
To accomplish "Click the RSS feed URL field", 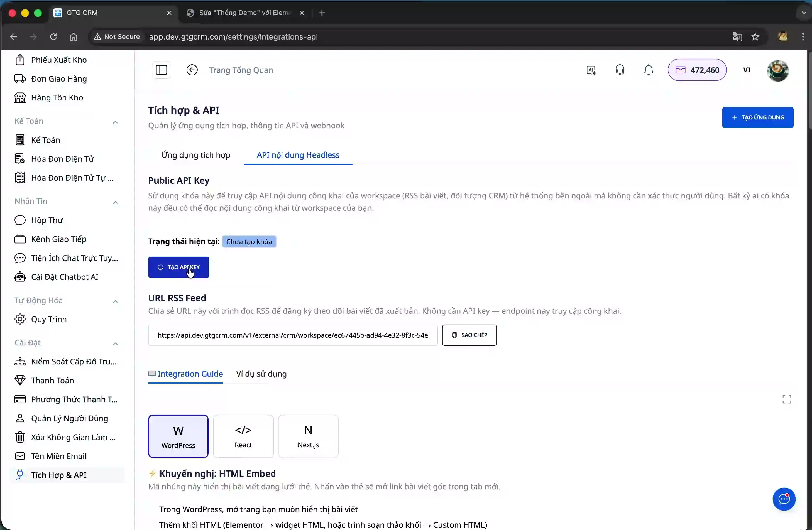I will pyautogui.click(x=293, y=335).
